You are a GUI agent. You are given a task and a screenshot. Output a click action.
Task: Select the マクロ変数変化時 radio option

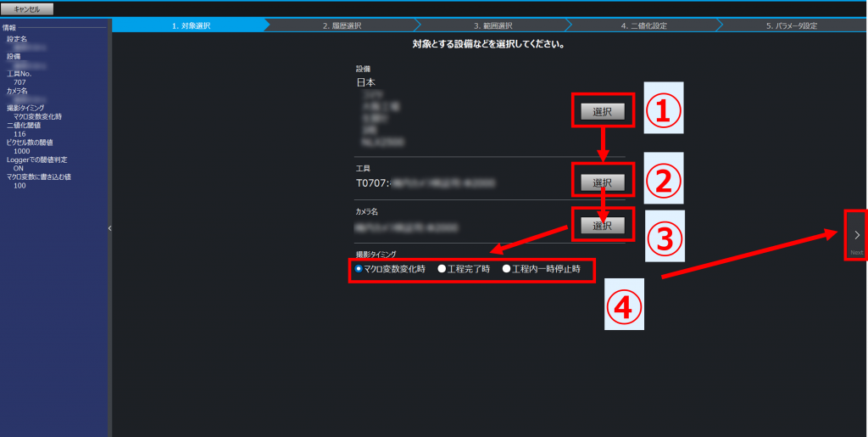pos(359,268)
